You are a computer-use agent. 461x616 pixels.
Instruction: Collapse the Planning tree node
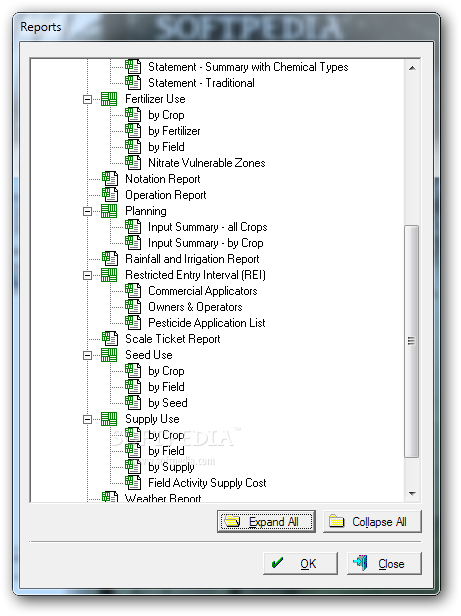point(87,211)
